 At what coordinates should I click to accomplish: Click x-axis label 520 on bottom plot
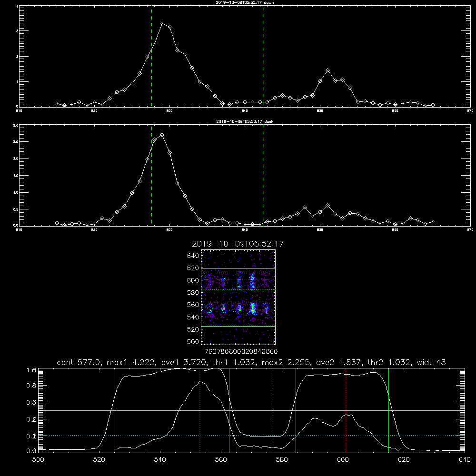tap(99, 460)
